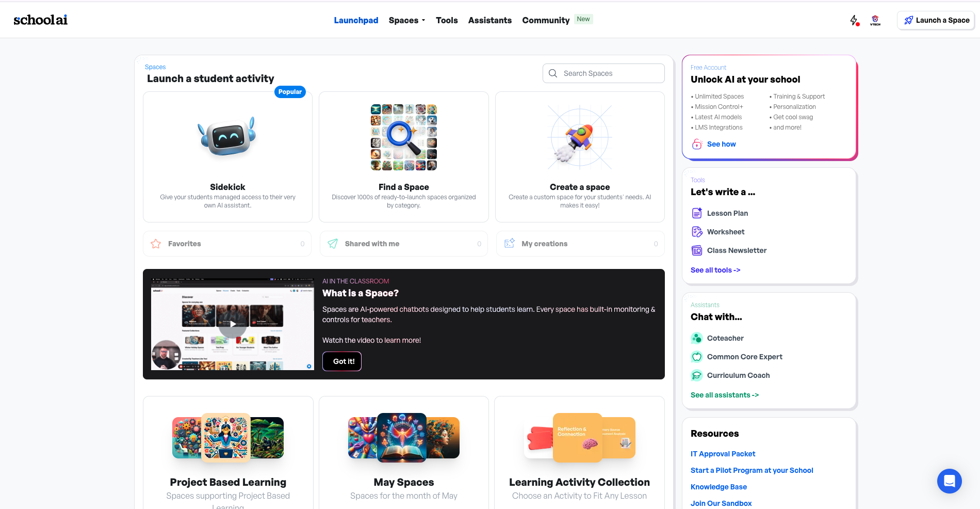
Task: Chat with Coteacher label
Action: pyautogui.click(x=725, y=338)
